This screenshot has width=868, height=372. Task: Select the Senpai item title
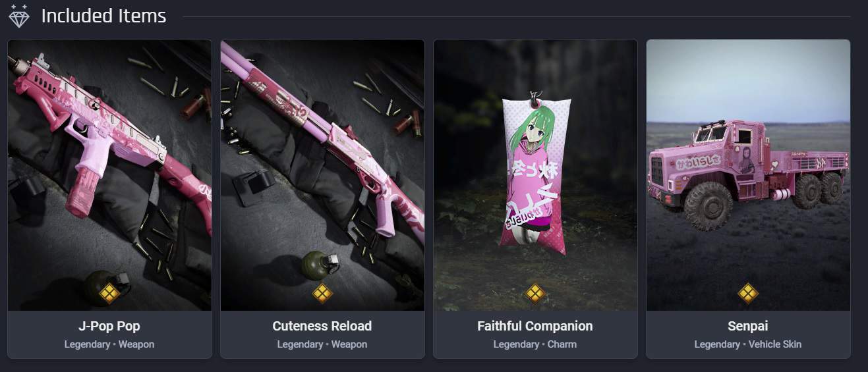coord(748,326)
